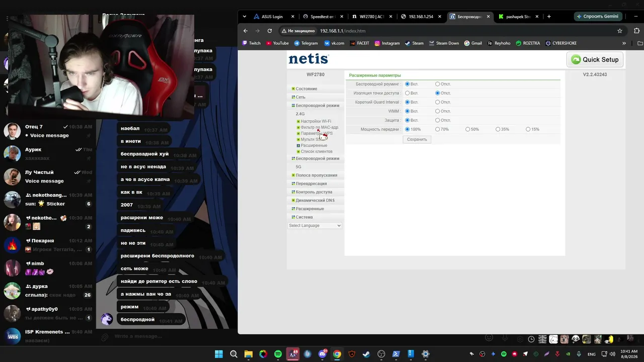The height and width of the screenshot is (362, 644).
Task: Open the Пекарня channel in Telegram
Action: pyautogui.click(x=48, y=245)
